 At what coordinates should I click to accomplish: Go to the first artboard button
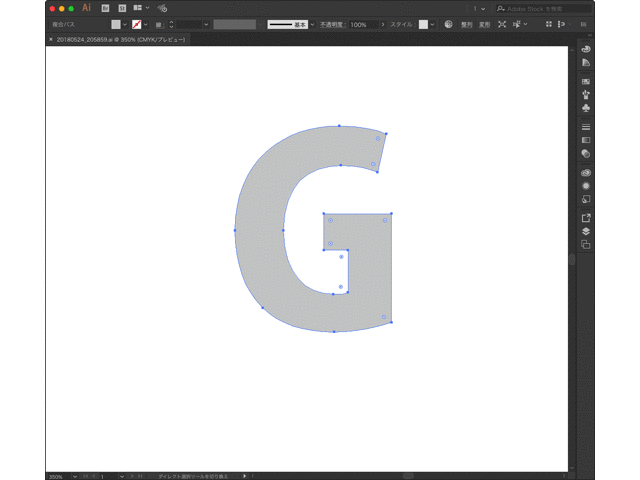[x=86, y=476]
